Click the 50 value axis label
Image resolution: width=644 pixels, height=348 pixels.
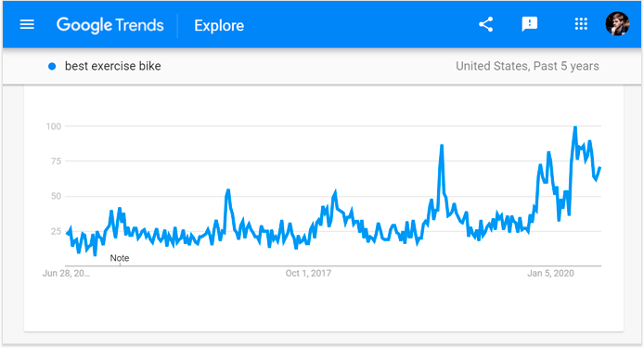point(56,197)
